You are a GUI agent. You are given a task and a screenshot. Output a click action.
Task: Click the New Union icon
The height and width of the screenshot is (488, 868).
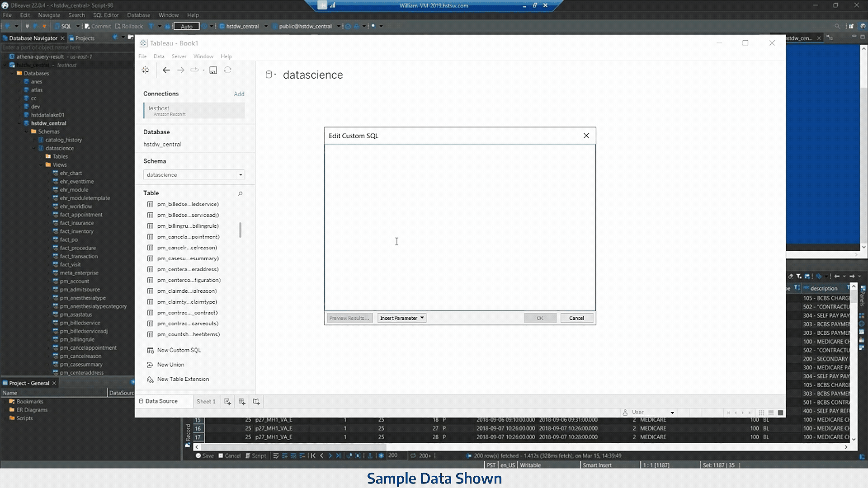[151, 365]
